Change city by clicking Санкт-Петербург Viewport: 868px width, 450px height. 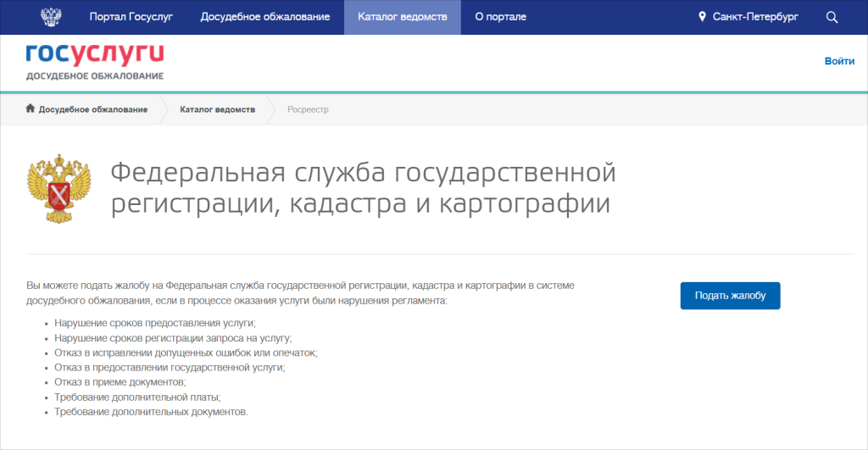click(755, 17)
